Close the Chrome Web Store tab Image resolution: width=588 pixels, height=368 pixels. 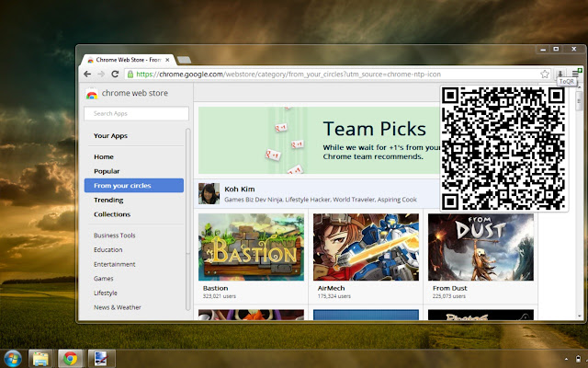pos(167,60)
